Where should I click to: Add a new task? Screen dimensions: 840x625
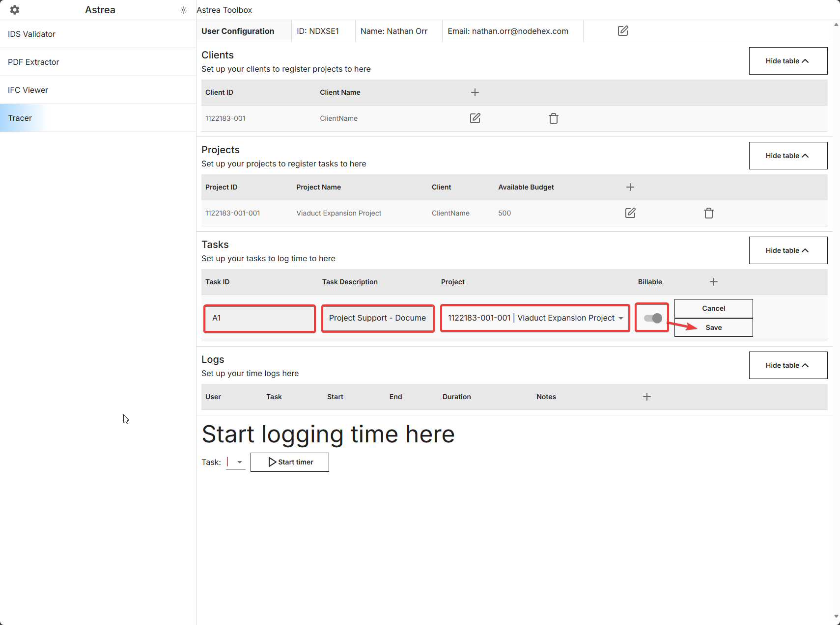pyautogui.click(x=714, y=281)
